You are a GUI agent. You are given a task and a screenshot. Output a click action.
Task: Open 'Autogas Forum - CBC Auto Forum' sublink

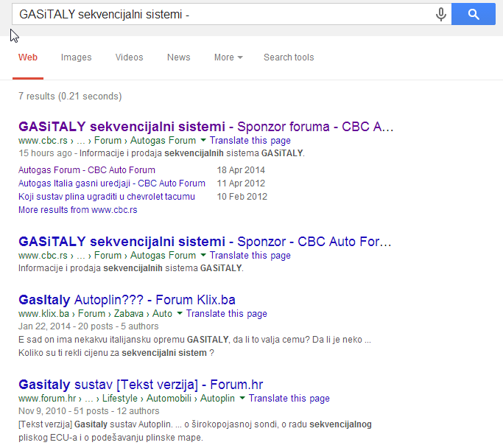87,170
